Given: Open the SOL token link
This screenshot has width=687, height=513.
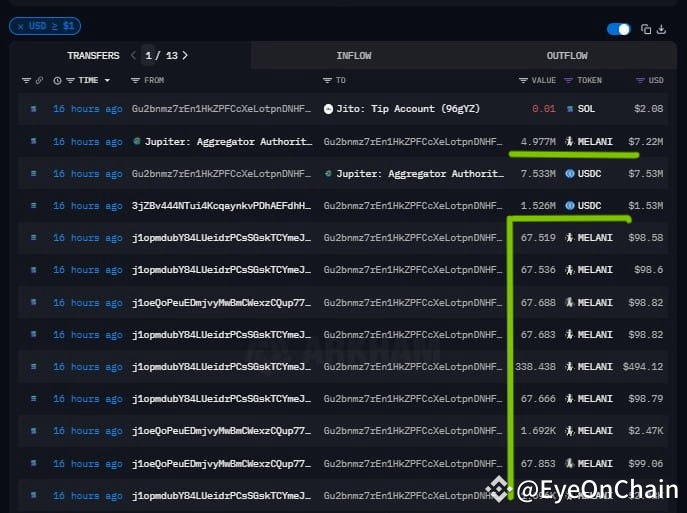Looking at the screenshot, I should click(x=586, y=109).
